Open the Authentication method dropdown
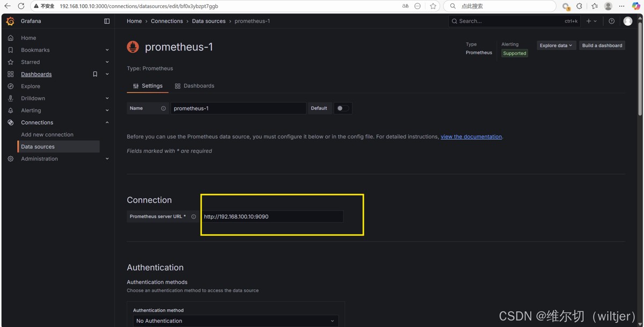Image resolution: width=644 pixels, height=327 pixels. click(x=236, y=321)
